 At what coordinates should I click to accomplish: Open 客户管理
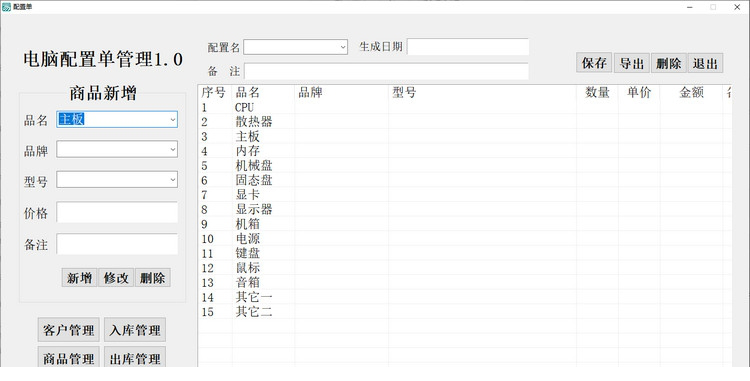coord(68,330)
